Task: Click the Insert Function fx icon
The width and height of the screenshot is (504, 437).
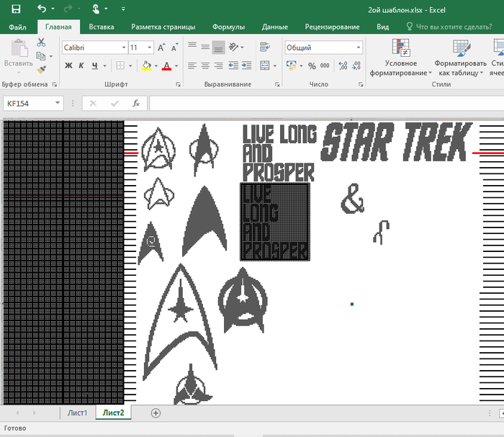Action: click(135, 104)
